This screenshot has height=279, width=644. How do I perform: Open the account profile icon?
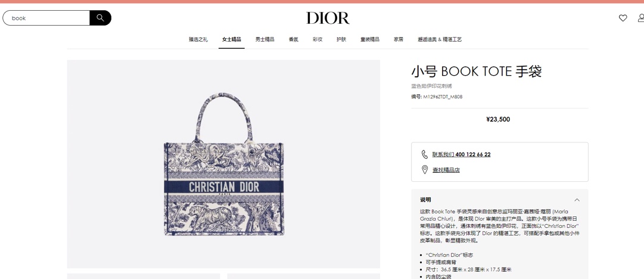pos(640,18)
